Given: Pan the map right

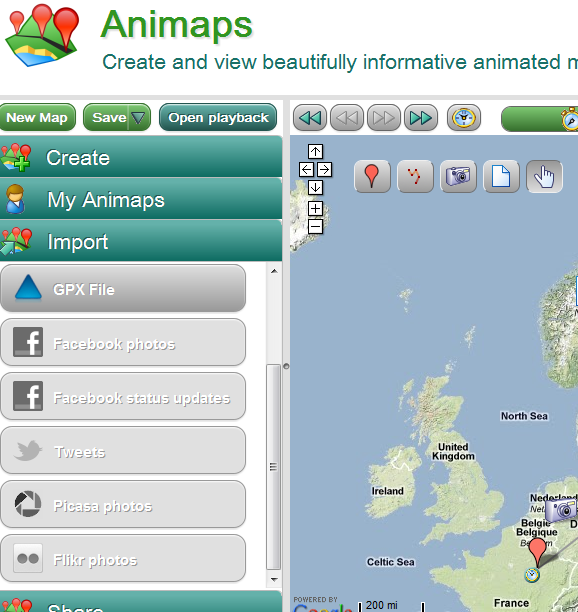Looking at the screenshot, I should [324, 170].
